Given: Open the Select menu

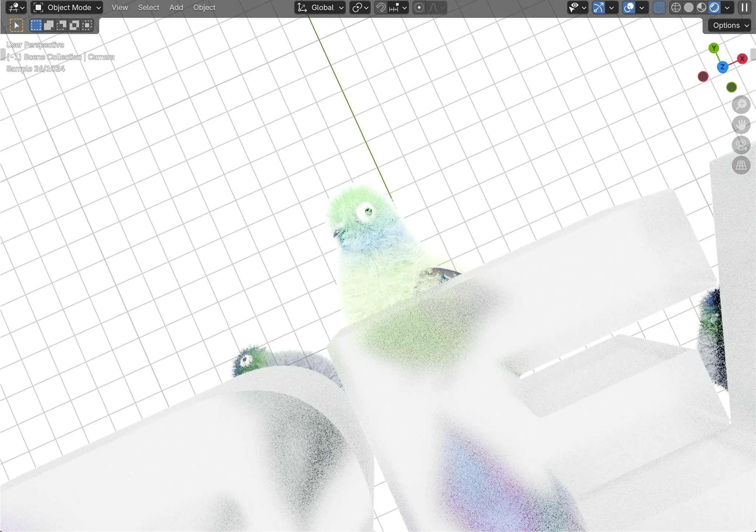Looking at the screenshot, I should click(148, 7).
